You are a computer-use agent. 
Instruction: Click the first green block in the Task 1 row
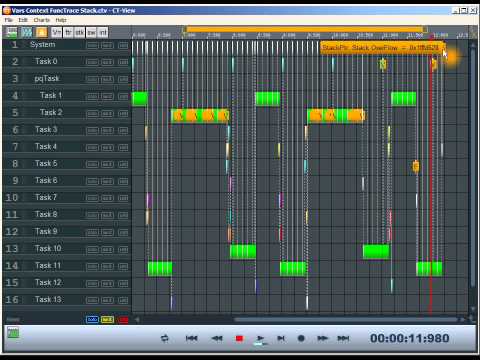coord(140,99)
